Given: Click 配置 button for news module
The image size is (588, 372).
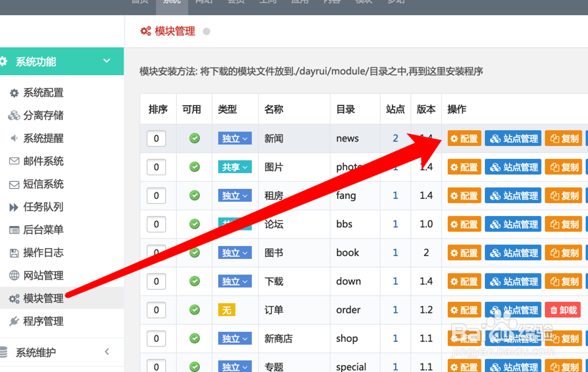Looking at the screenshot, I should [464, 138].
